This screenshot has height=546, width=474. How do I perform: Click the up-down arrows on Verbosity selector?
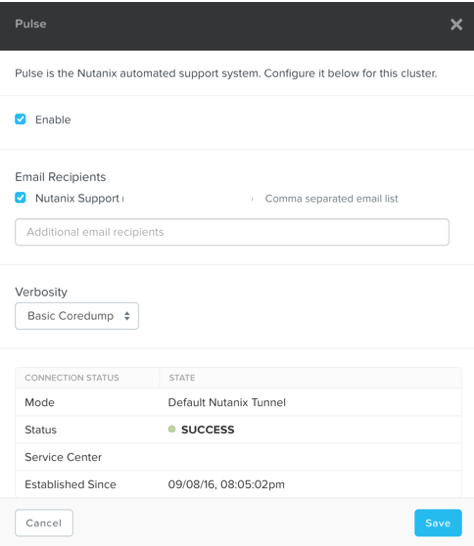click(127, 316)
